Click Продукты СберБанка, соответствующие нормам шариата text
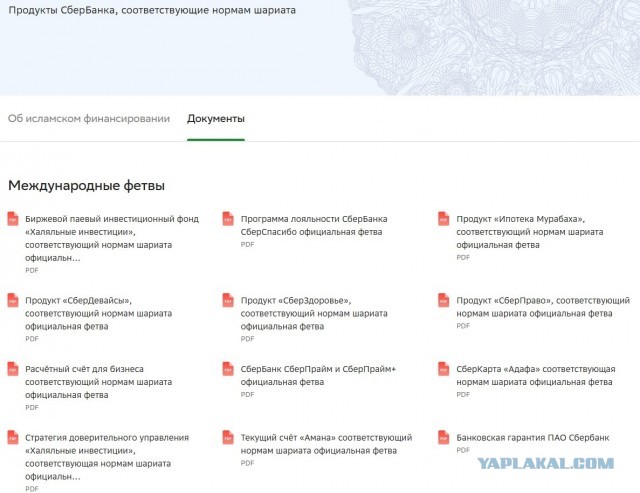 point(152,10)
